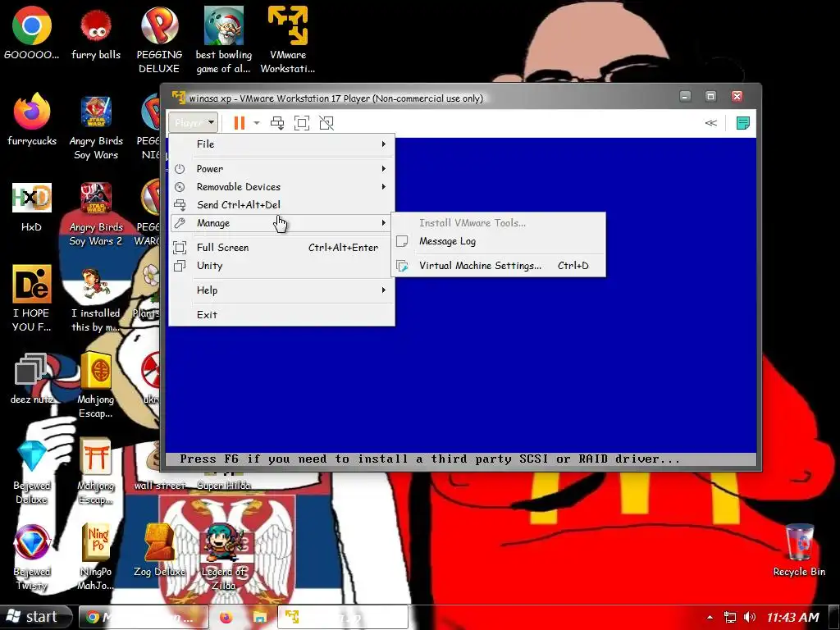Choose Unity from the Player menu

282,266
